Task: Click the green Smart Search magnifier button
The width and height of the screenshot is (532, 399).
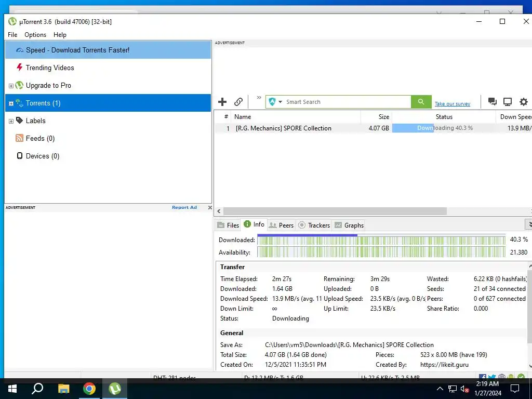Action: pyautogui.click(x=421, y=102)
